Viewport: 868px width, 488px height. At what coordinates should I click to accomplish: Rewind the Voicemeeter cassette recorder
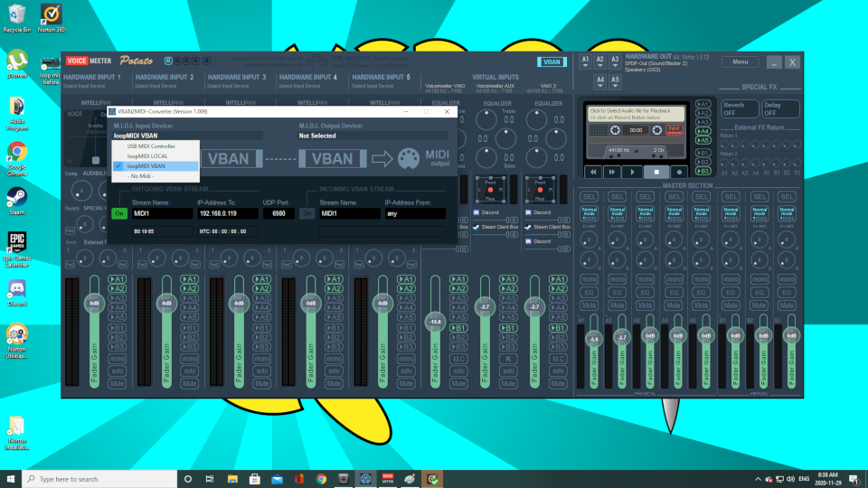593,172
